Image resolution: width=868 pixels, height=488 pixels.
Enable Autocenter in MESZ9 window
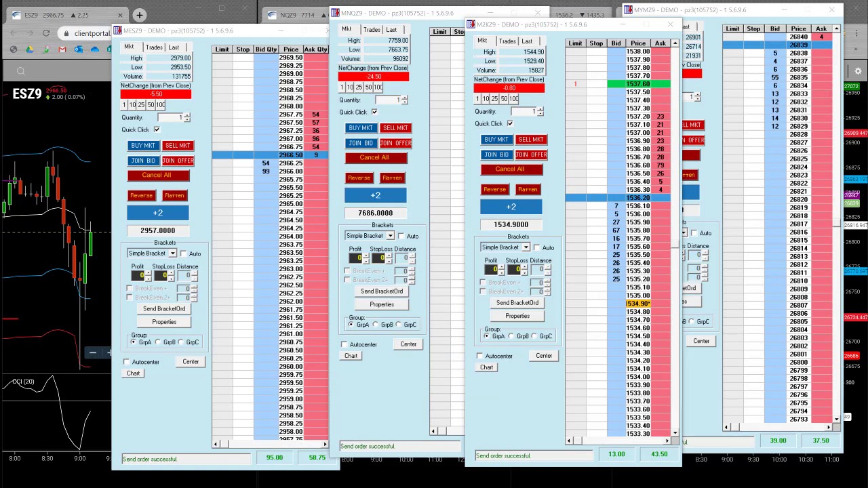[127, 362]
